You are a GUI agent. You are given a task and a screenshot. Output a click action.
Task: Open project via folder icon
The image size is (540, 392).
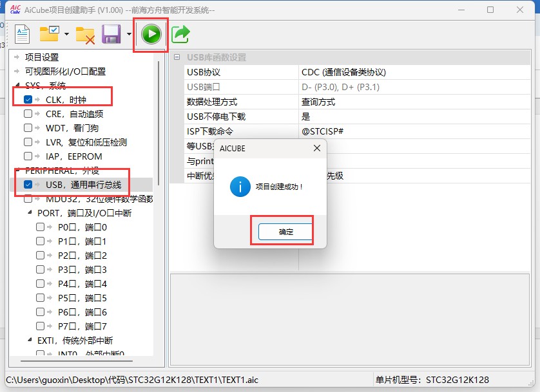coord(49,33)
